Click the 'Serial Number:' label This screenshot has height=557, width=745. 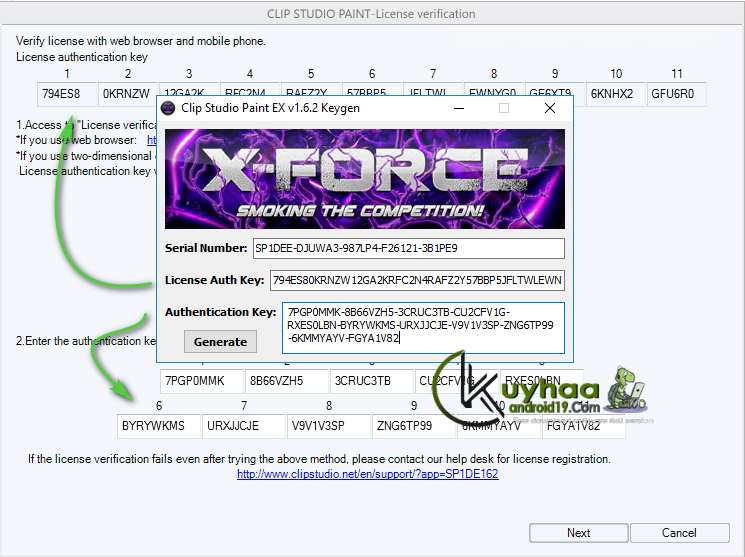point(206,248)
